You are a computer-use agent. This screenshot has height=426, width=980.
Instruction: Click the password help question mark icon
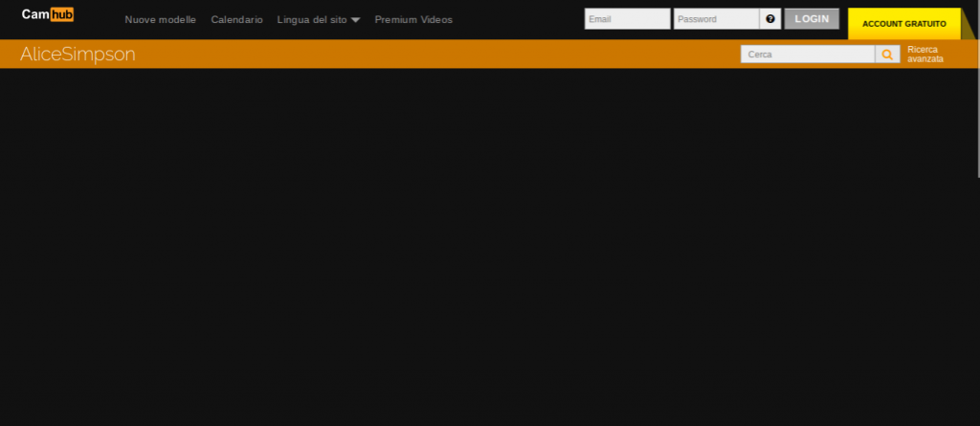[770, 19]
